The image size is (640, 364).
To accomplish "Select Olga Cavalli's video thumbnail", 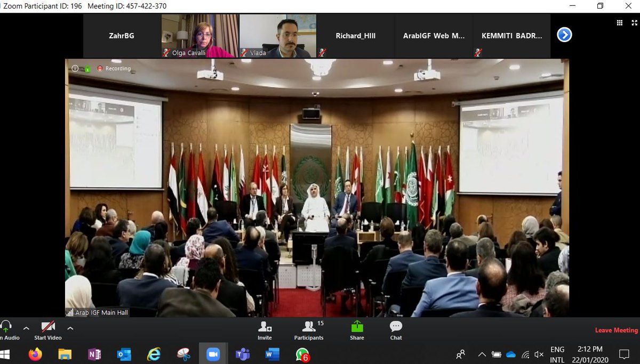I will coord(198,35).
